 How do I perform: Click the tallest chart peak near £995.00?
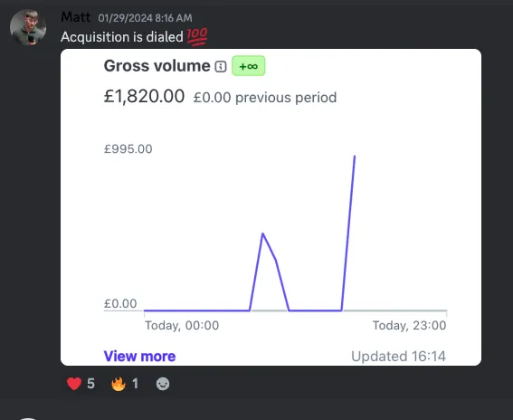tap(355, 157)
